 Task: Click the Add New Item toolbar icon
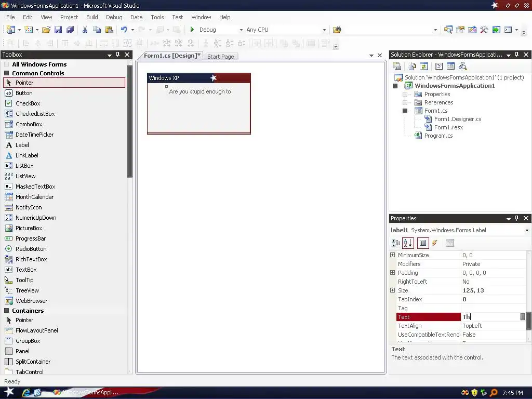click(x=29, y=30)
